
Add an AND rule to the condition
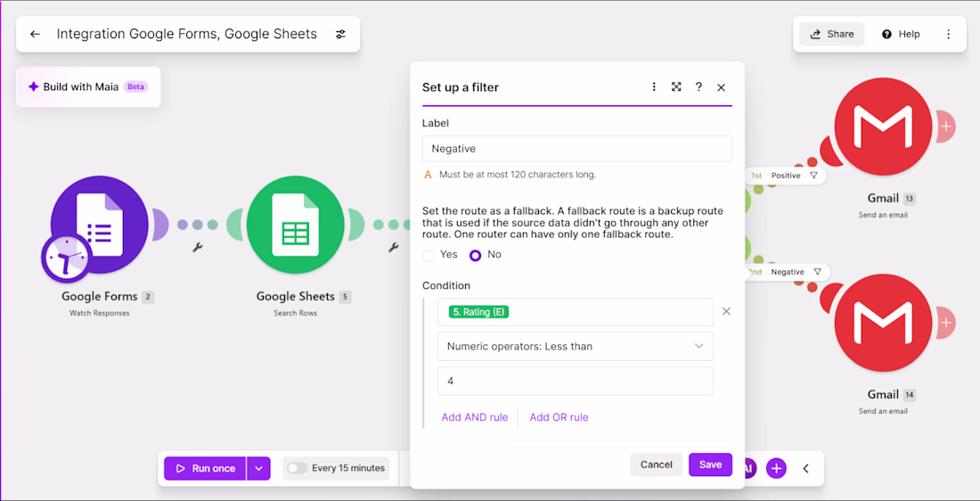point(474,417)
